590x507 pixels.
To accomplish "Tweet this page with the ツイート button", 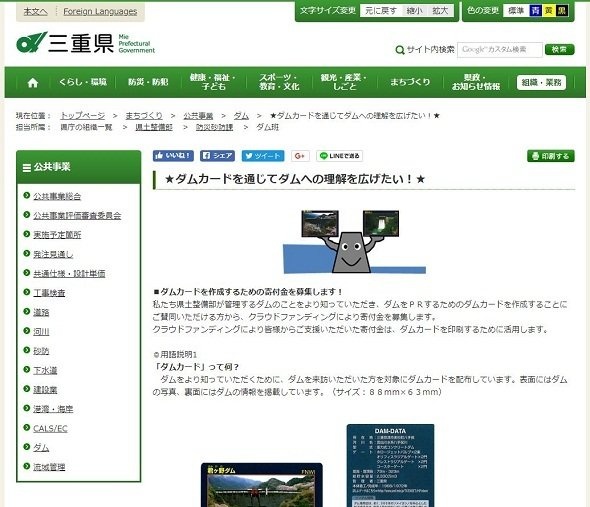I will tap(263, 156).
